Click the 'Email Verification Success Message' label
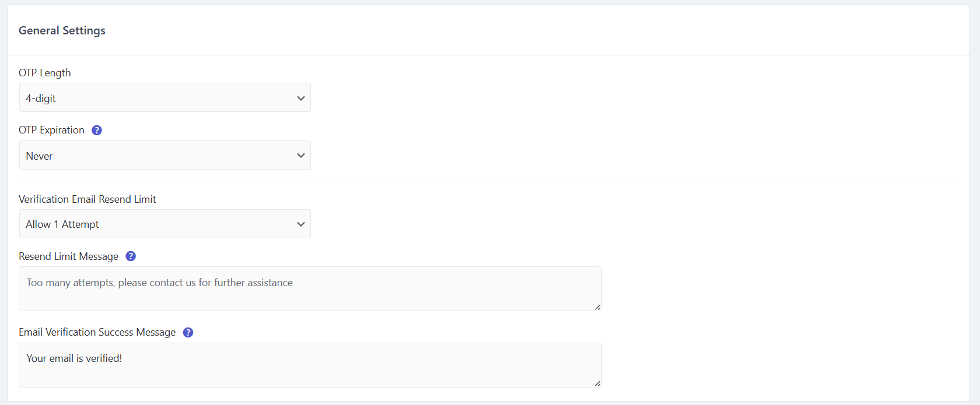 tap(97, 332)
